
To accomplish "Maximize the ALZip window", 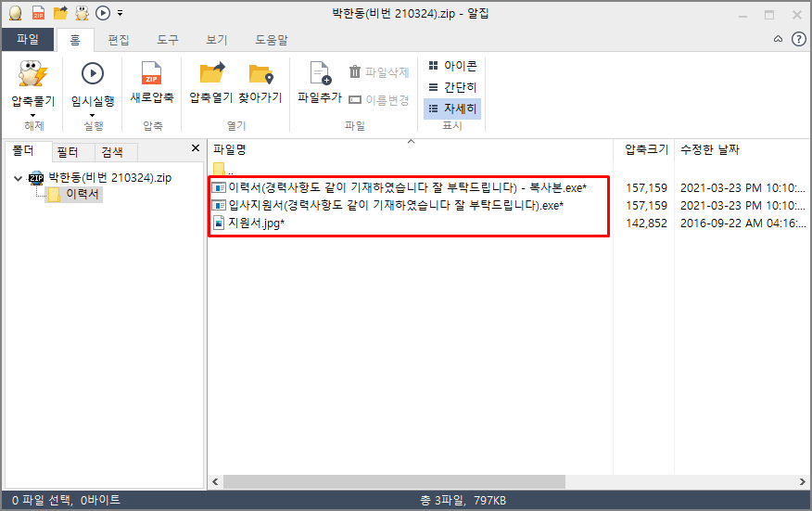I will point(769,15).
